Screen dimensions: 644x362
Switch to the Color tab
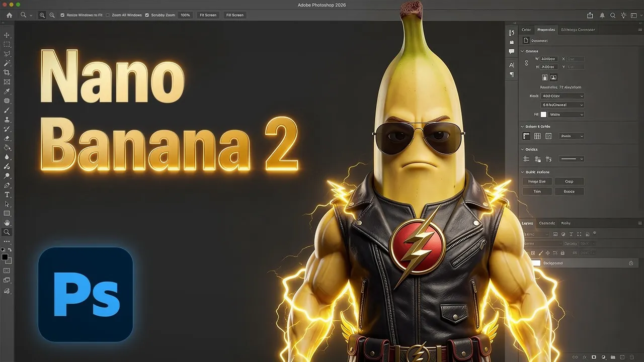[526, 30]
